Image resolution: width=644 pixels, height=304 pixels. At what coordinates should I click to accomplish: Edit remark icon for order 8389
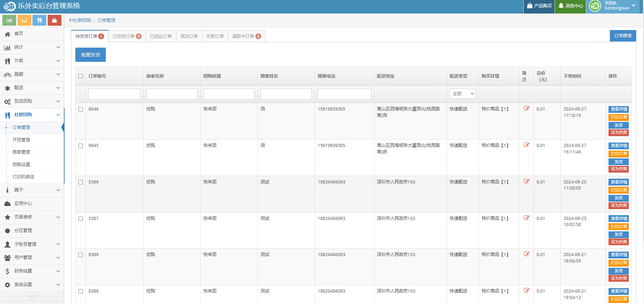526,254
